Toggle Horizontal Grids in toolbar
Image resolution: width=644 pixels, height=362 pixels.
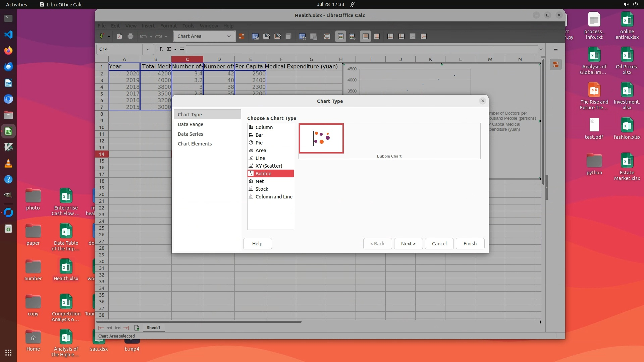tap(366, 36)
